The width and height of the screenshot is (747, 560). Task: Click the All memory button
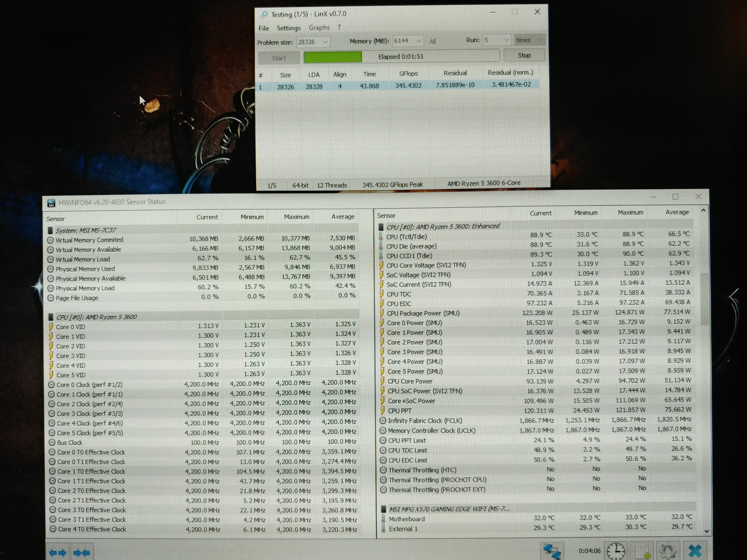coord(433,42)
